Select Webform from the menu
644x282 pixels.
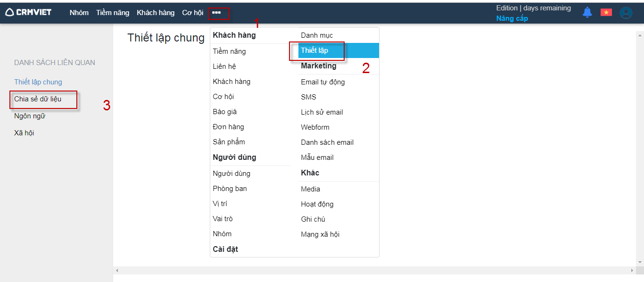[315, 127]
